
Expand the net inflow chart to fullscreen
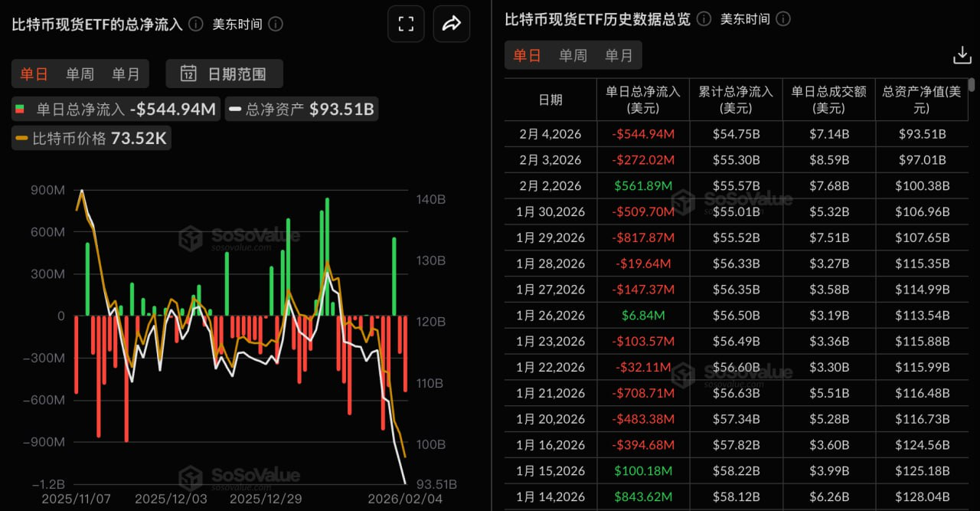pyautogui.click(x=406, y=24)
